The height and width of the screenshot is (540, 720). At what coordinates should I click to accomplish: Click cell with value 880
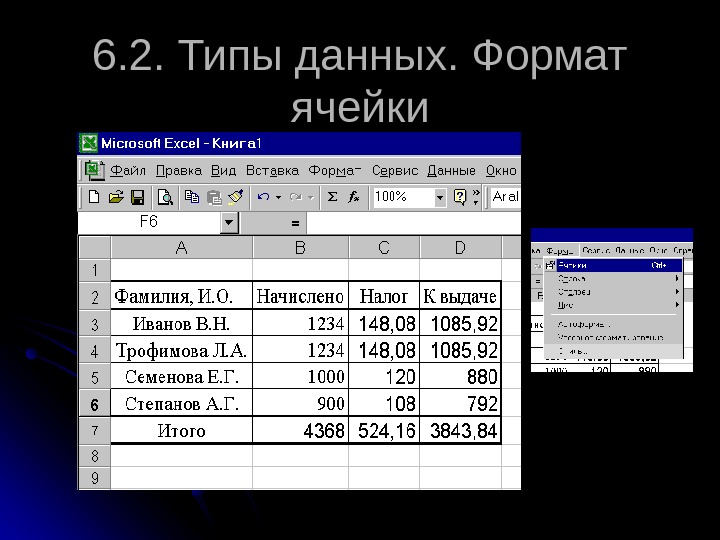click(460, 377)
